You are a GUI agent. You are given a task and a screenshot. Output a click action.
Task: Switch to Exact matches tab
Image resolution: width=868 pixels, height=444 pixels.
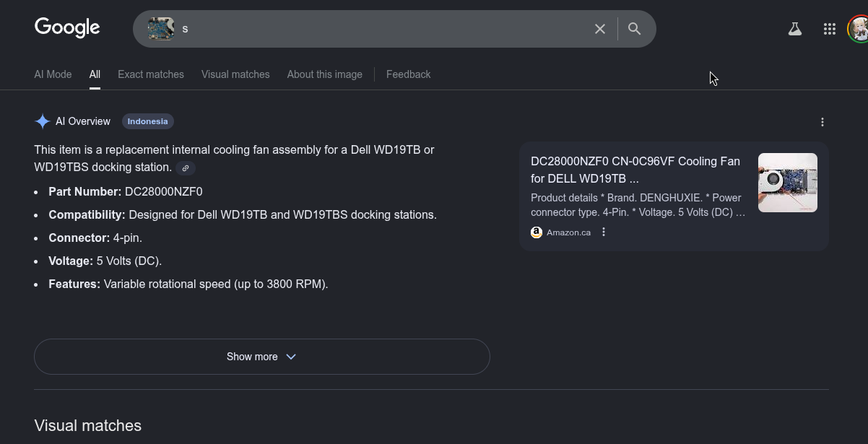(151, 74)
